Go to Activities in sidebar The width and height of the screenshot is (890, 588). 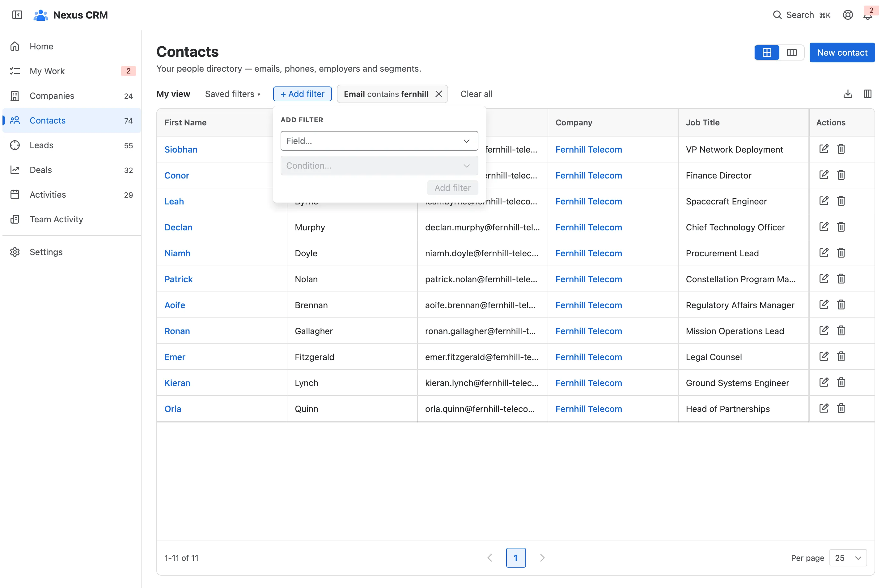pyautogui.click(x=71, y=195)
